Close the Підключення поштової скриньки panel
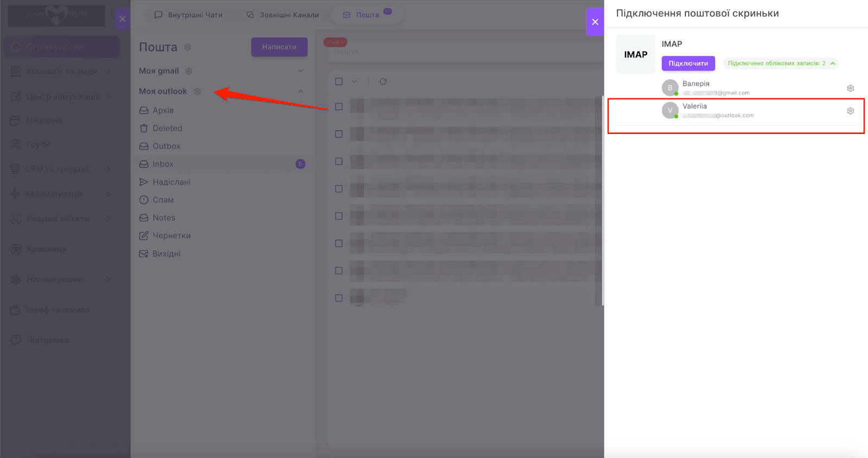This screenshot has height=458, width=868. pos(595,22)
